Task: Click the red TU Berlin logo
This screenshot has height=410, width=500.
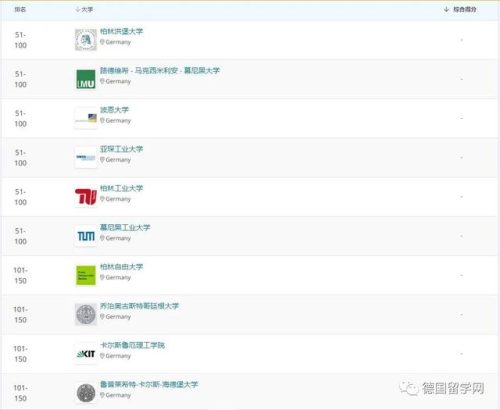Action: click(86, 196)
